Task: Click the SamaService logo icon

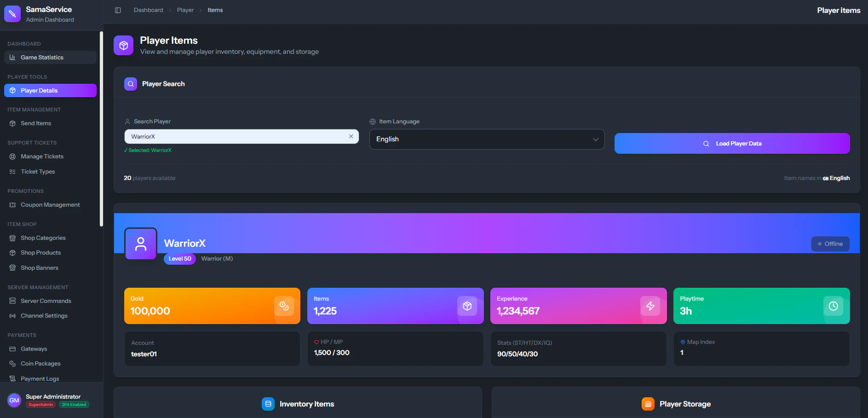Action: (x=12, y=14)
